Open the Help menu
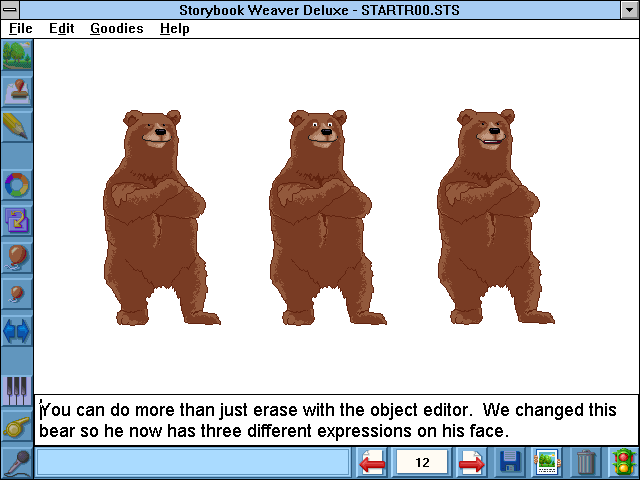Screen dimensions: 640x480 175,29
